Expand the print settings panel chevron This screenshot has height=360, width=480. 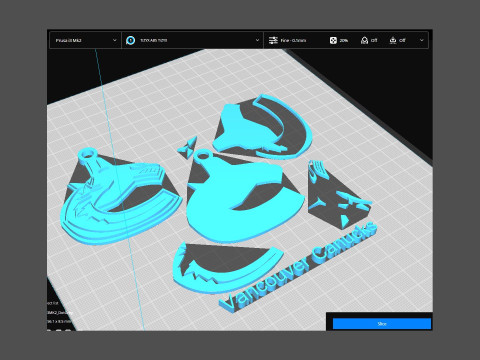[x=422, y=40]
